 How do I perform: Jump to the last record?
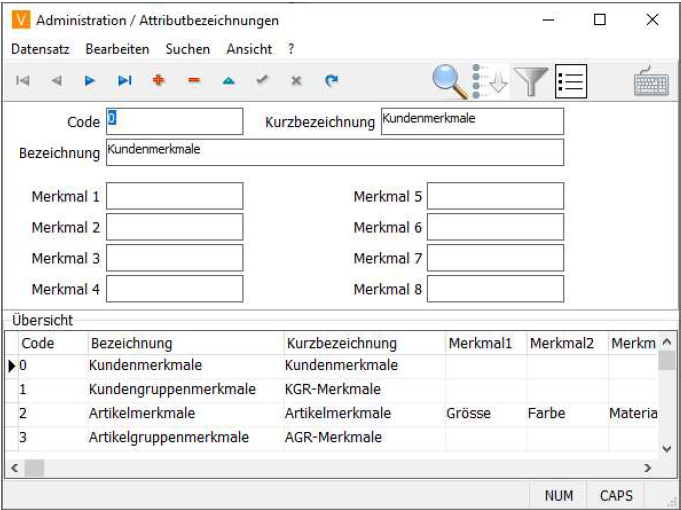coord(125,80)
